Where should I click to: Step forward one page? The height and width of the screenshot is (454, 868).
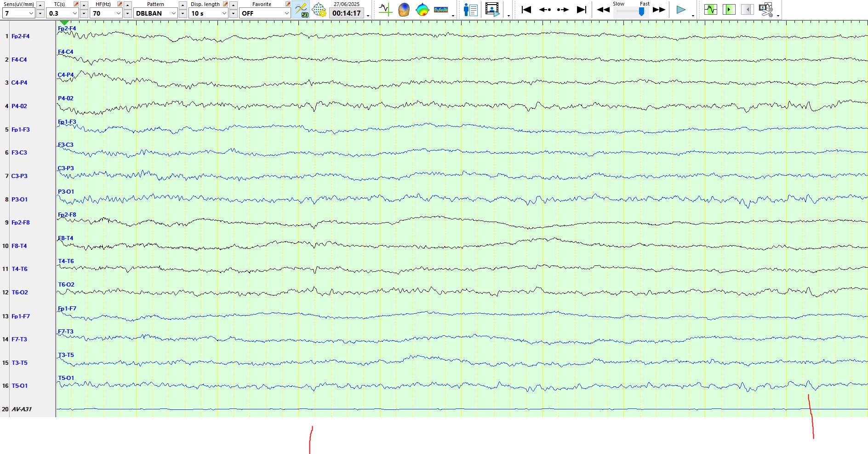pos(563,9)
